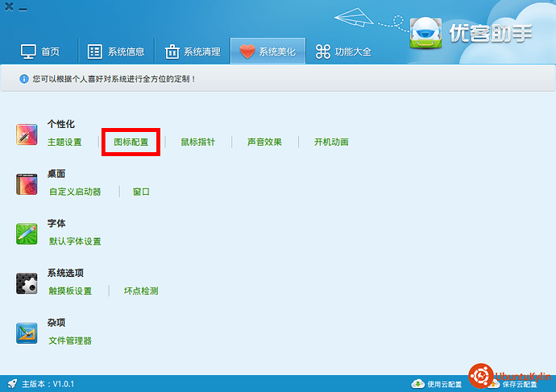Open 鼠标指针 mouse pointer settings
The image size is (556, 392).
tap(198, 142)
